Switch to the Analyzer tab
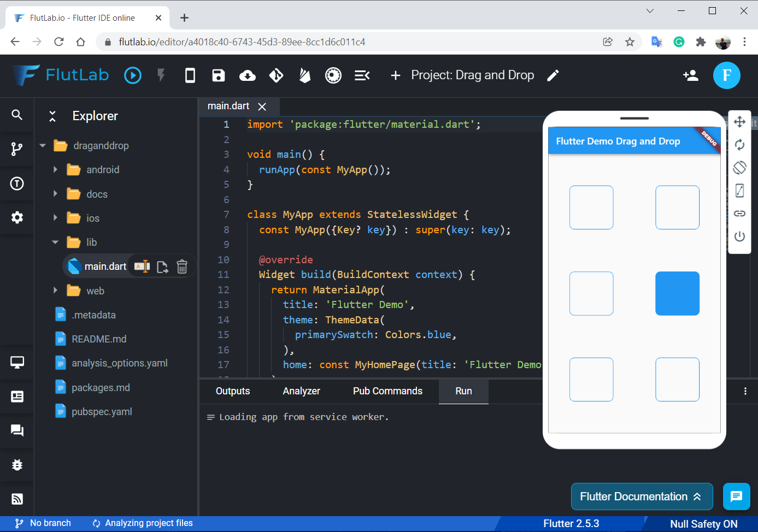 301,391
